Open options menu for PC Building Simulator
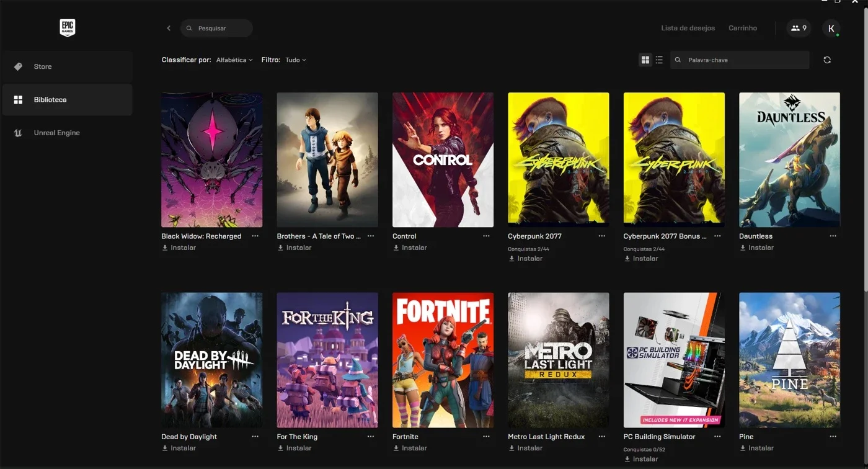This screenshot has height=469, width=868. [x=717, y=437]
